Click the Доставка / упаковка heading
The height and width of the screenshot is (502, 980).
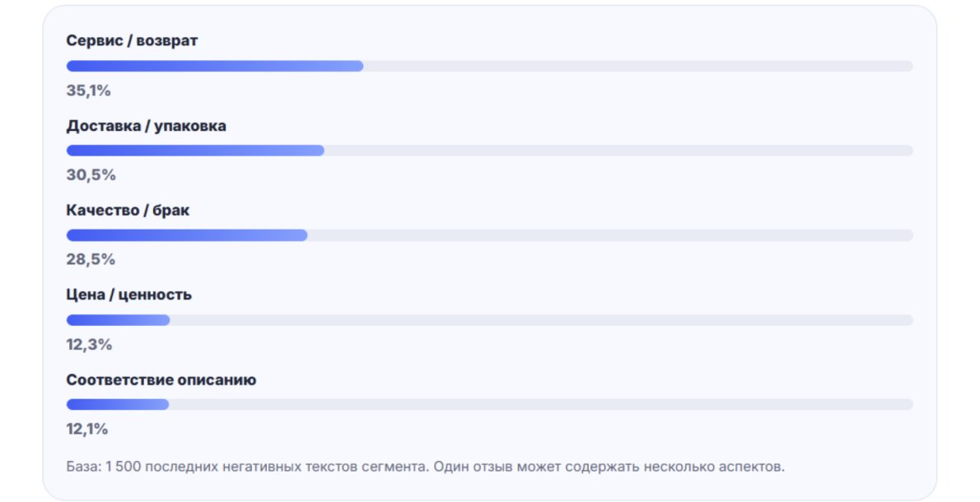(x=147, y=125)
